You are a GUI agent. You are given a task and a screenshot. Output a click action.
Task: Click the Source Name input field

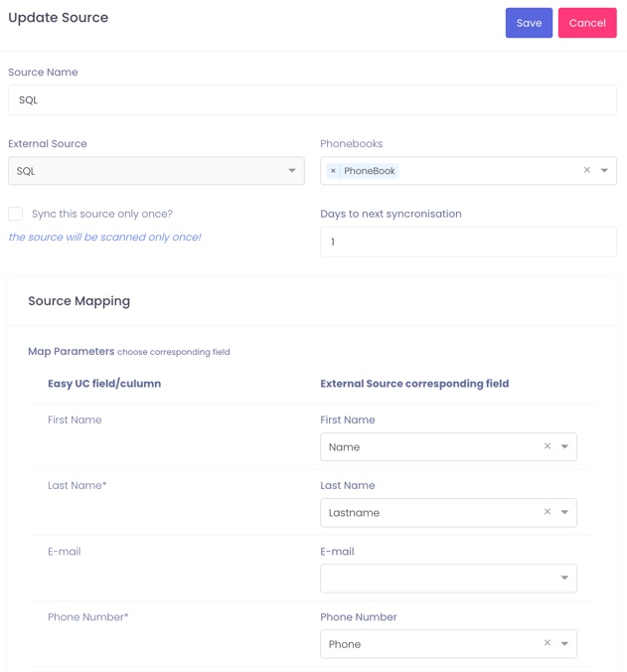(312, 100)
